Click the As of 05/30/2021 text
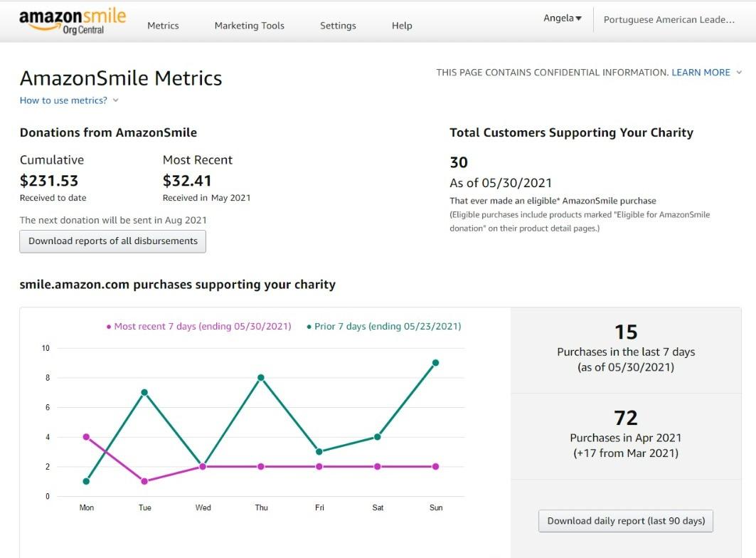Image resolution: width=756 pixels, height=558 pixels. click(501, 183)
